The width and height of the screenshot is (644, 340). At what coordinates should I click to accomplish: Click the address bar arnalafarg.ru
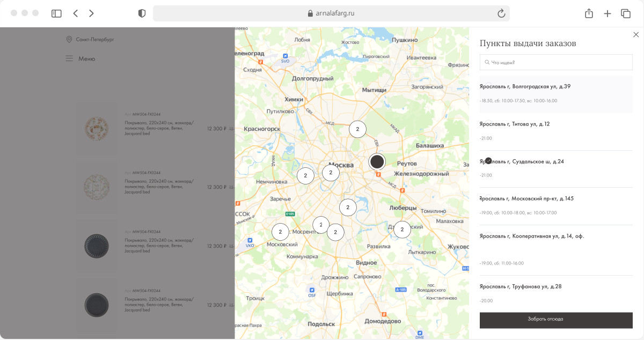[331, 13]
